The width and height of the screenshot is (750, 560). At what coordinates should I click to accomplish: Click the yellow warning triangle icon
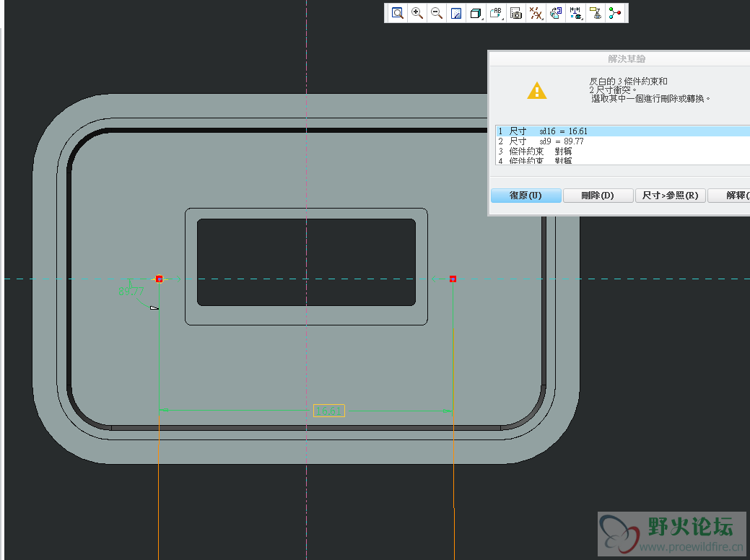pos(536,90)
